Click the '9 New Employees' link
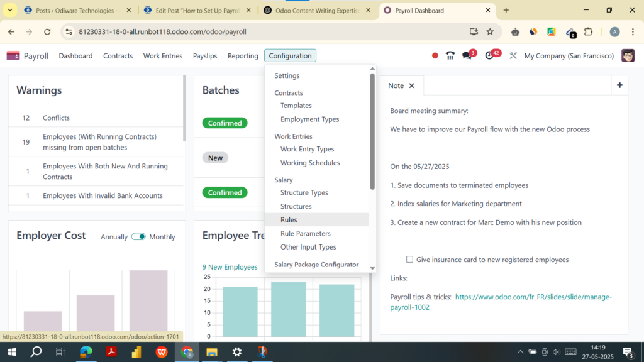The width and height of the screenshot is (644, 362). point(230,266)
